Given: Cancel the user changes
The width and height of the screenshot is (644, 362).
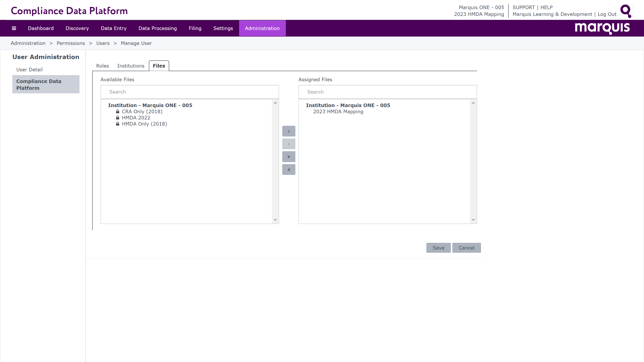Looking at the screenshot, I should click(x=467, y=248).
